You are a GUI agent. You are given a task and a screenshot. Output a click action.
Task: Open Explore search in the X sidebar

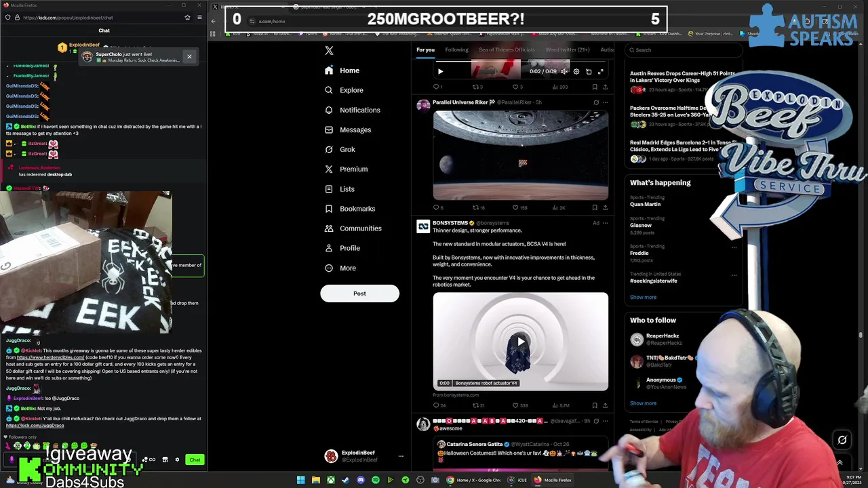point(344,90)
